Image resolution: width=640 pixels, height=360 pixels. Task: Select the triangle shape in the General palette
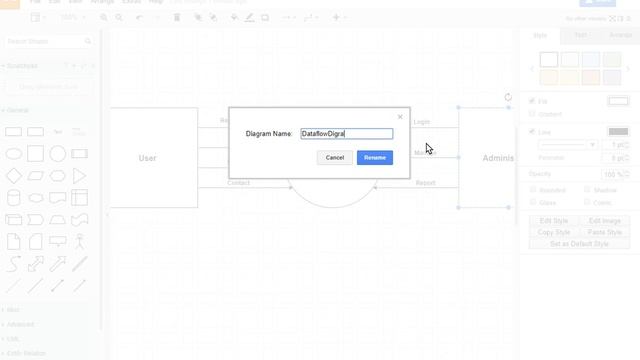[x=79, y=176]
